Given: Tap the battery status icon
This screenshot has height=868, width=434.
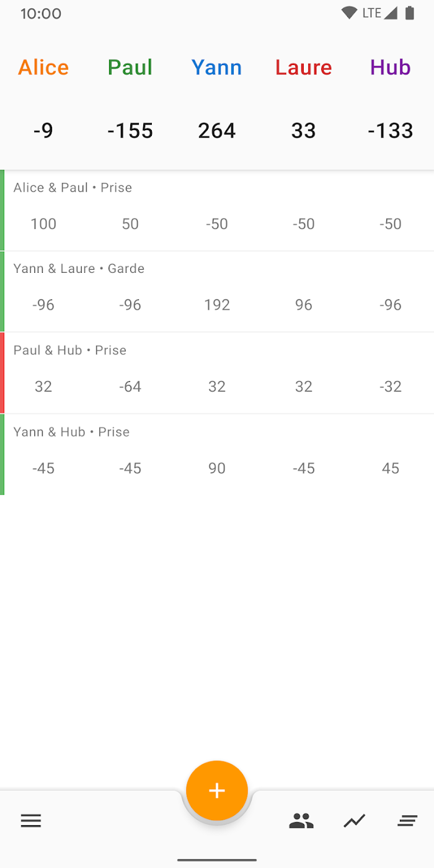Looking at the screenshot, I should pos(409,13).
